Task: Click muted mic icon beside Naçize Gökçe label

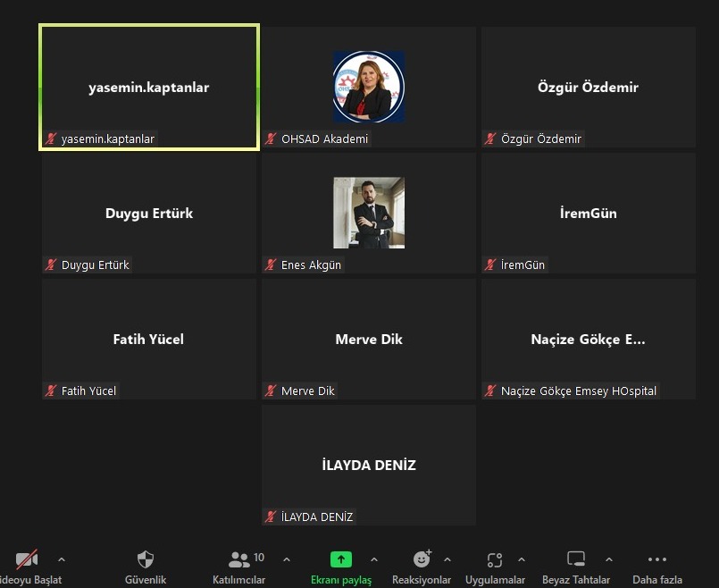Action: point(490,391)
